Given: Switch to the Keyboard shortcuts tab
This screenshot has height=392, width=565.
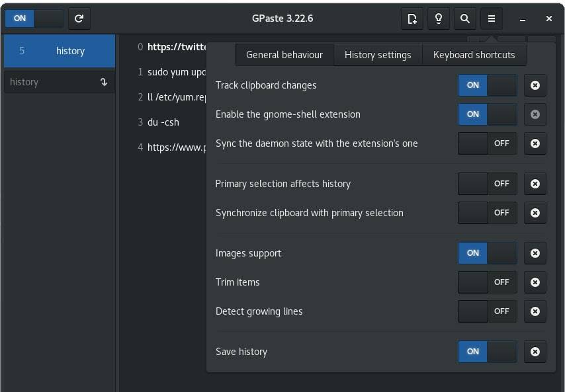Looking at the screenshot, I should pos(474,55).
